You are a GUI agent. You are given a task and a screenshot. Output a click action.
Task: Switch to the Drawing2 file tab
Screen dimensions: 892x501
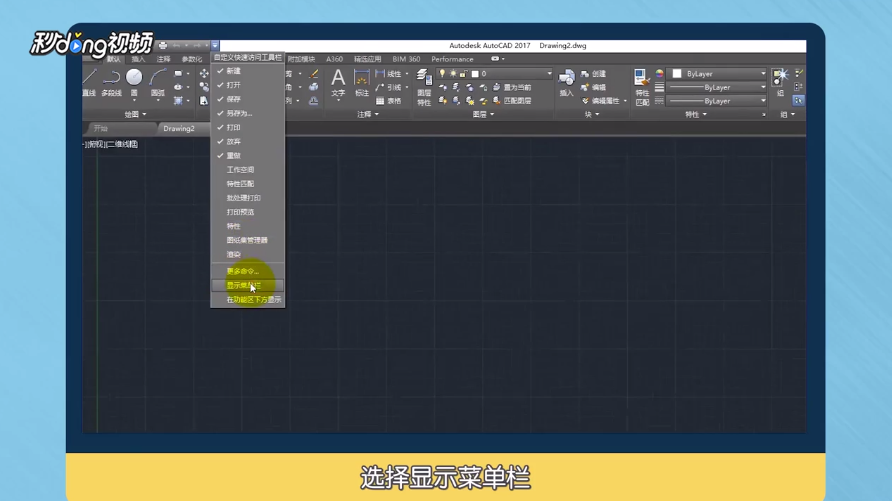tap(179, 129)
